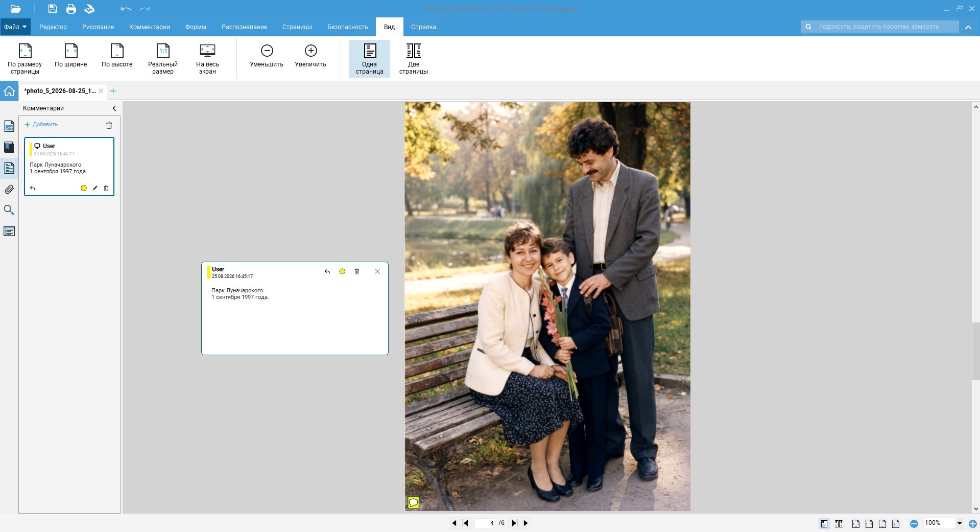Viewport: 980px width, 532px height.
Task: Open the attachments paperclip sidebar icon
Action: coord(9,190)
